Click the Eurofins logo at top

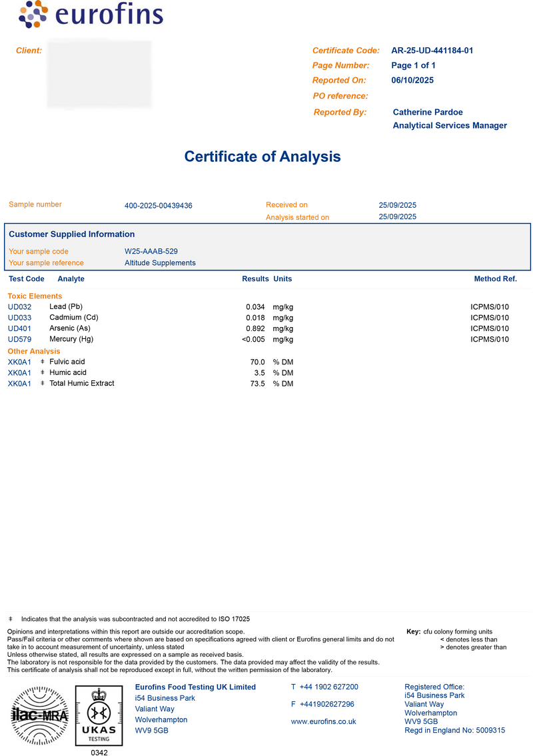[91, 15]
